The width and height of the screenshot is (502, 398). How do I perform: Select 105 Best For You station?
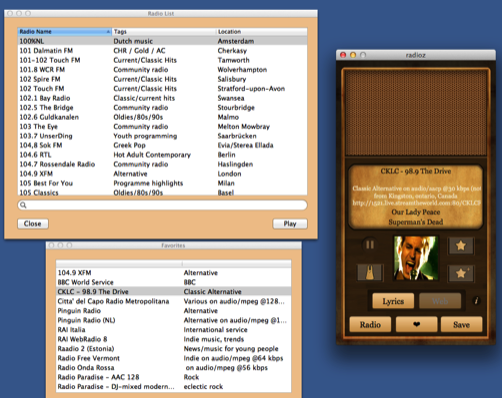pyautogui.click(x=162, y=183)
